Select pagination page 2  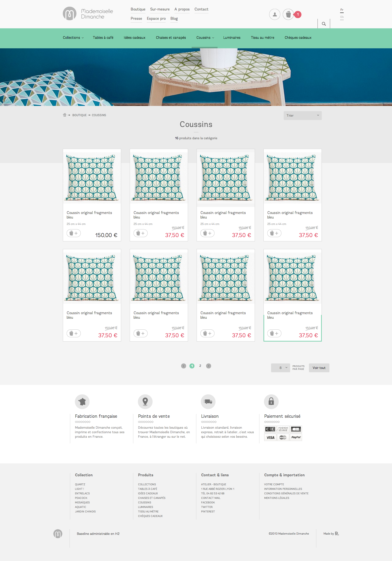click(200, 366)
